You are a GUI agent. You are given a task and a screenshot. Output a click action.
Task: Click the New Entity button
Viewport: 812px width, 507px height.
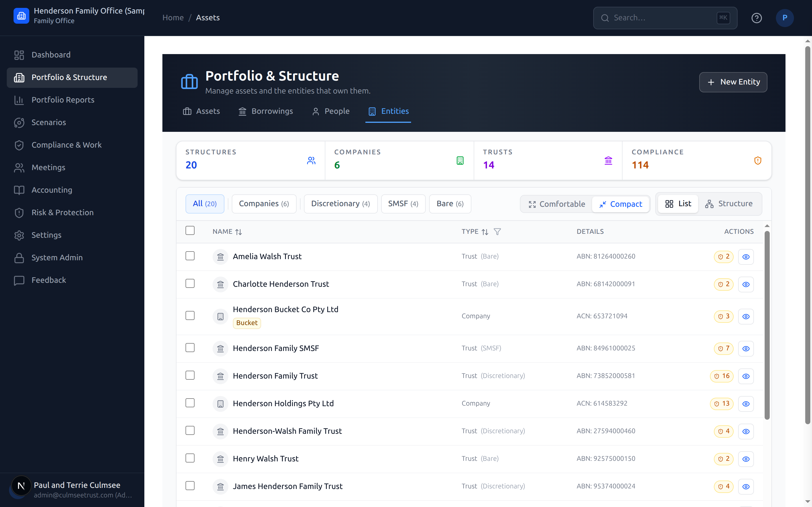pyautogui.click(x=733, y=82)
